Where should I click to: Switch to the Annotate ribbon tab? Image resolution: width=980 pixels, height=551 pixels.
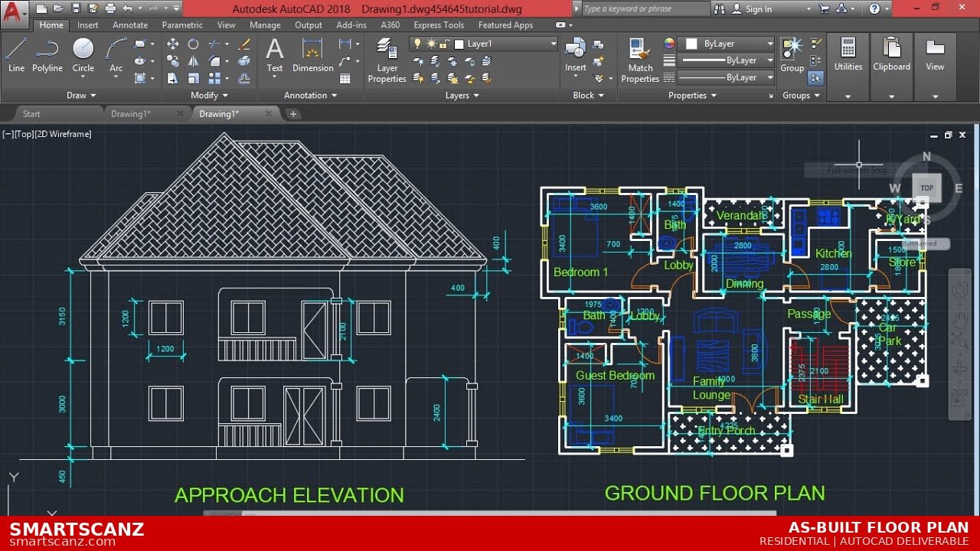point(129,24)
